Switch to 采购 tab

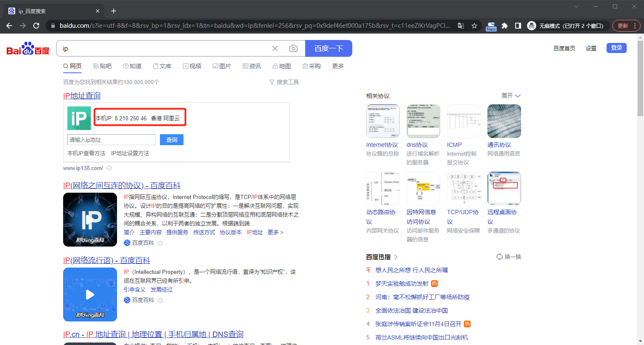pos(311,66)
